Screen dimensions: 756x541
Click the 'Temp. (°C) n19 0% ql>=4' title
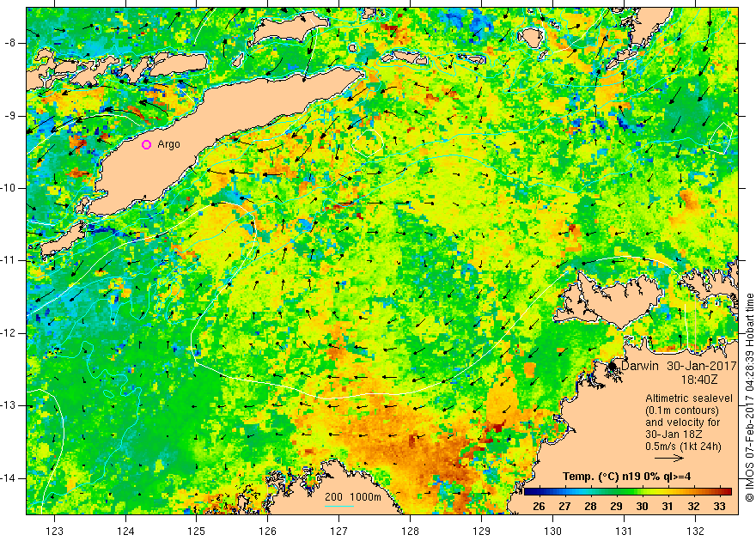pos(626,477)
